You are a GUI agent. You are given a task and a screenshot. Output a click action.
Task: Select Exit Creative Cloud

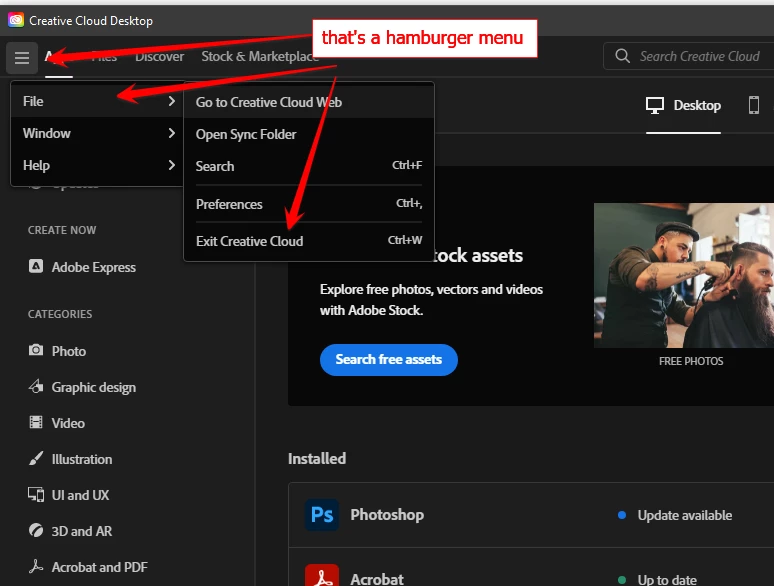(309, 241)
